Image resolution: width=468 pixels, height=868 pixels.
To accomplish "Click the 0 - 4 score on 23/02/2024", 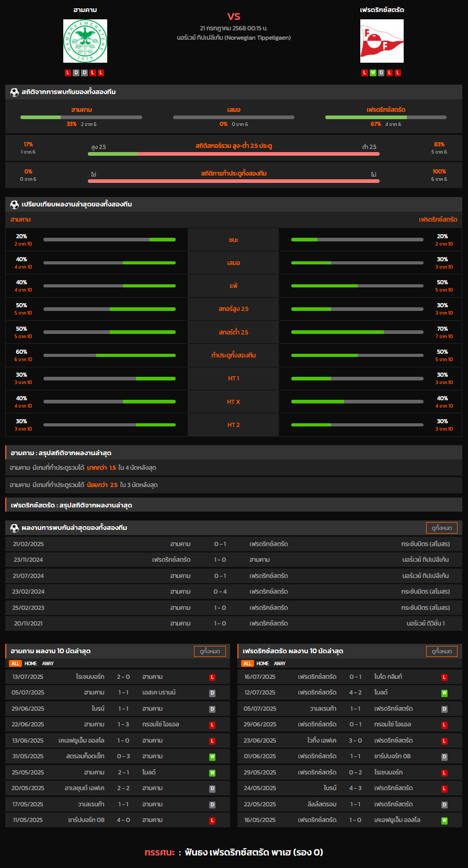I will 220,592.
